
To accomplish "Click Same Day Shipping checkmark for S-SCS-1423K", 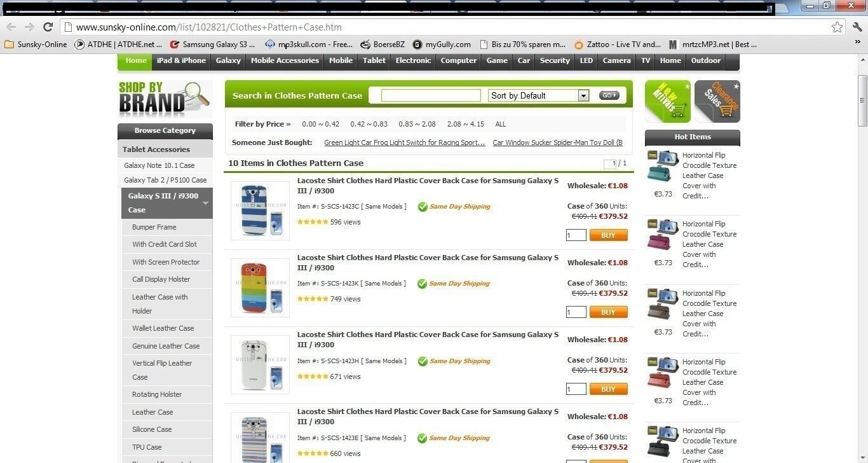I will tap(422, 284).
